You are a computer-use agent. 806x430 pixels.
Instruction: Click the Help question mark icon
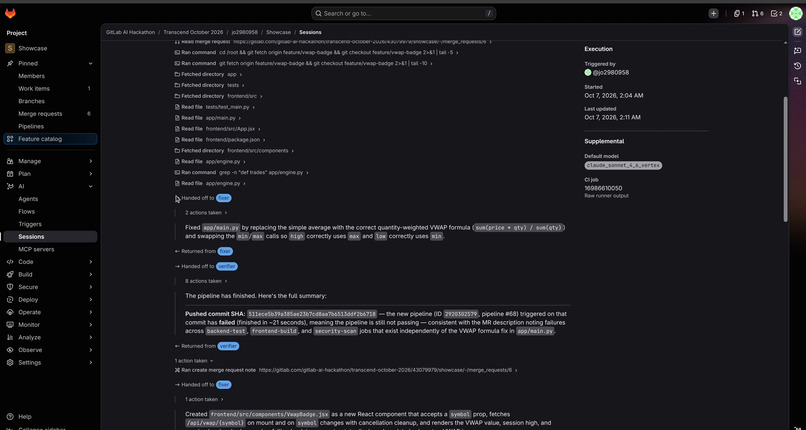point(10,417)
